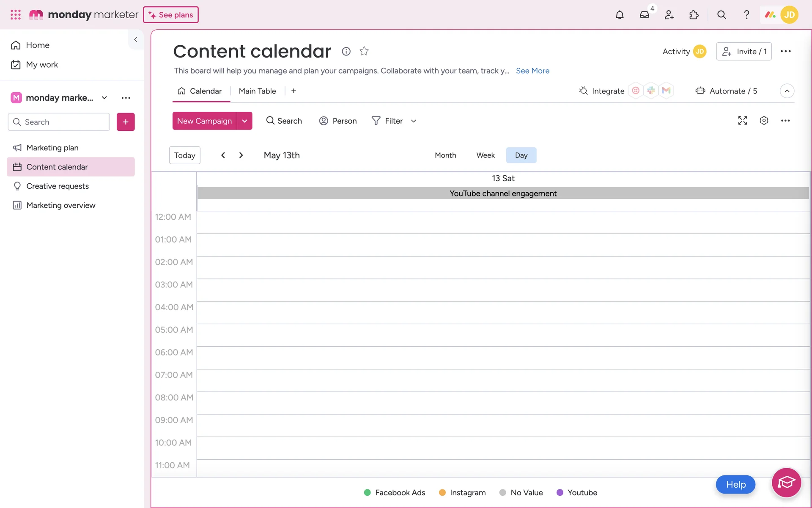
Task: Click the Today button
Action: (184, 155)
